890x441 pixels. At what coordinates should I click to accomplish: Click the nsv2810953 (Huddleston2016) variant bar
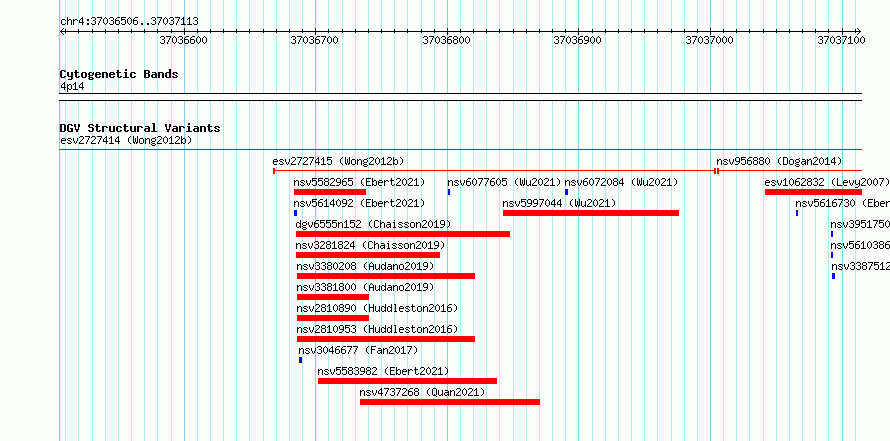pyautogui.click(x=386, y=339)
